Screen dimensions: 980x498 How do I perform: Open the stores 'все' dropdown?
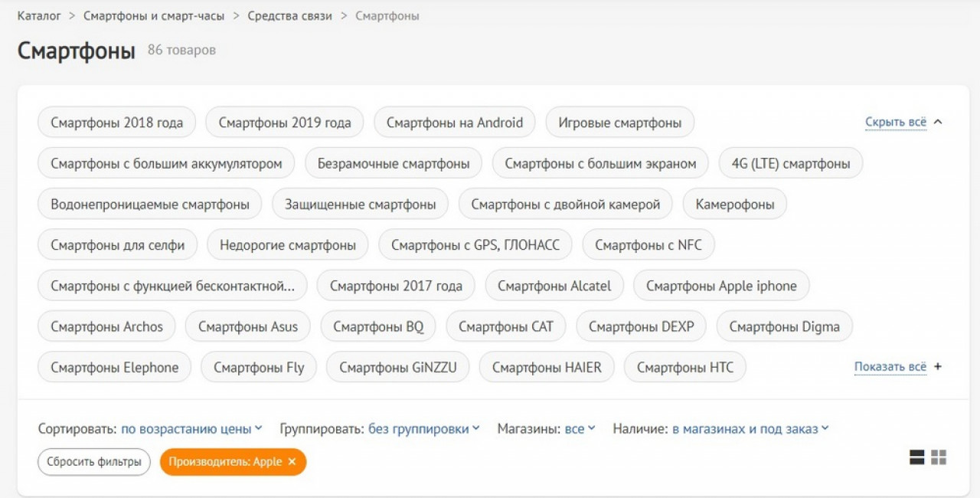tap(580, 429)
